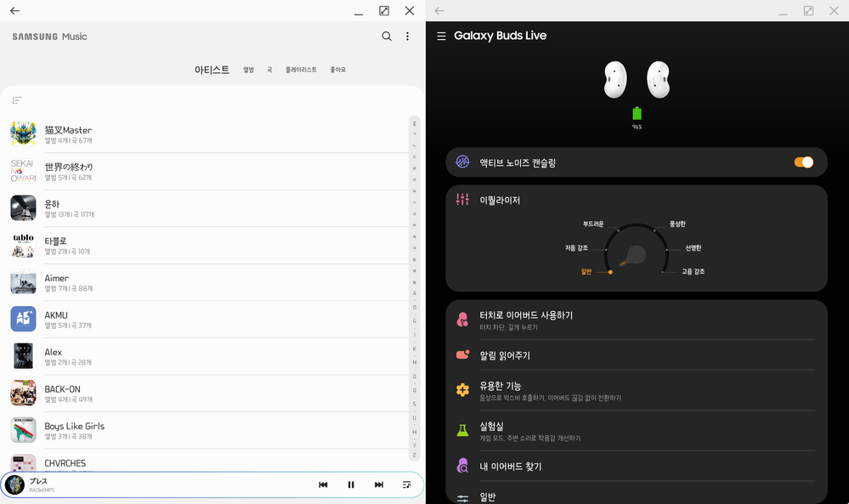This screenshot has width=849, height=504.
Task: Click the green battery icon
Action: pos(637,113)
